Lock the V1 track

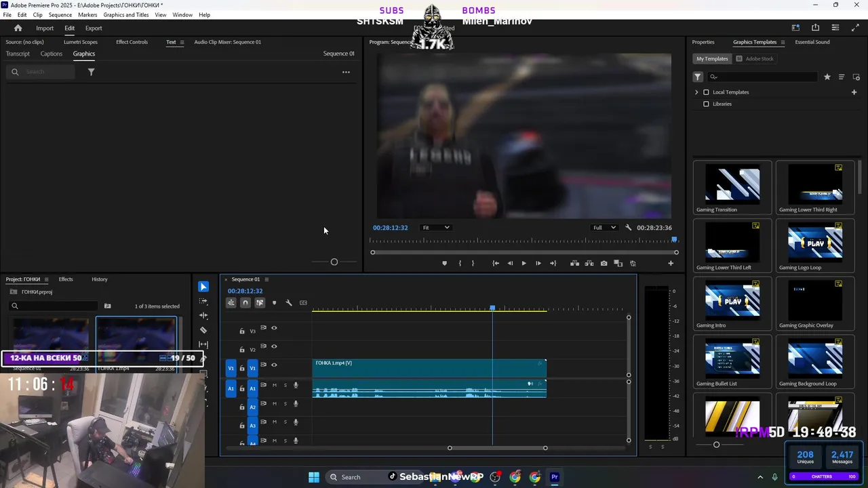tap(242, 369)
